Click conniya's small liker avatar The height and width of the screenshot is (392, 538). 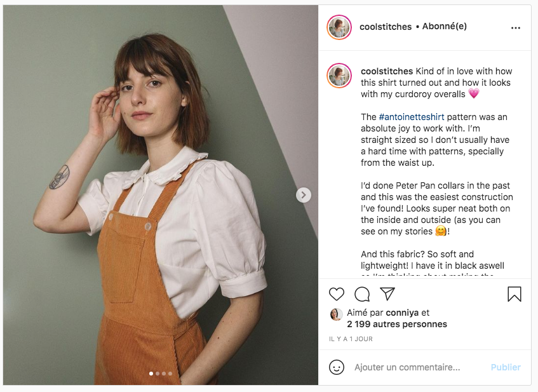[x=336, y=314]
